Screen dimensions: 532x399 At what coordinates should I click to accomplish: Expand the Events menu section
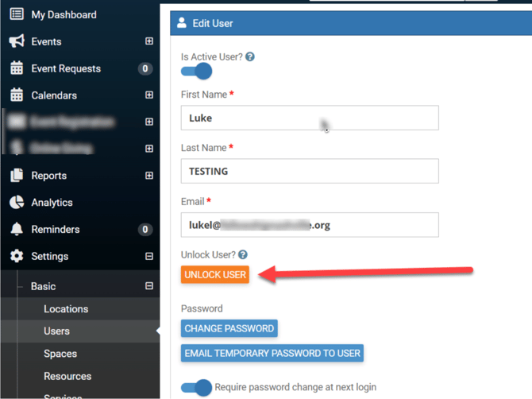point(148,41)
